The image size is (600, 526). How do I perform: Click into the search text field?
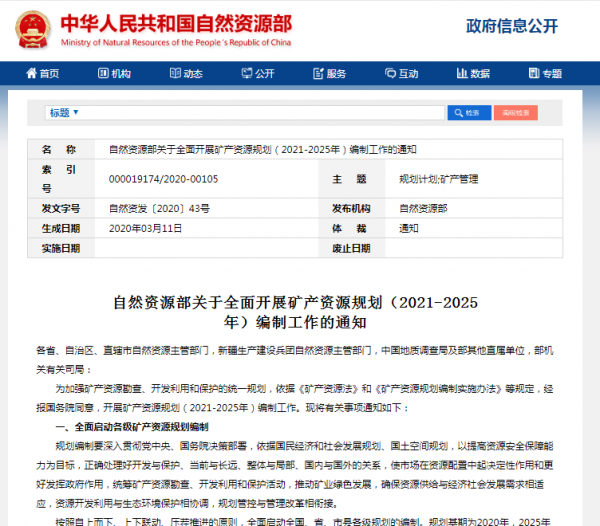(x=260, y=113)
